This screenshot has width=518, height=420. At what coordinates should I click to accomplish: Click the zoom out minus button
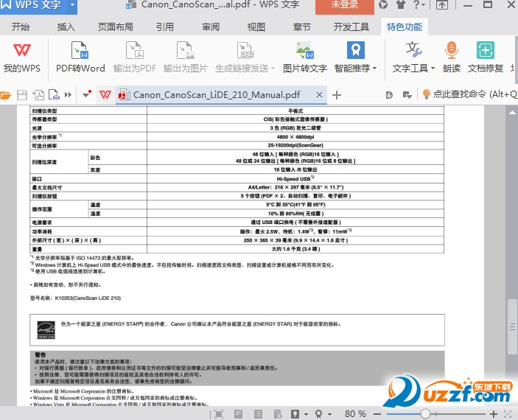pyautogui.click(x=377, y=414)
